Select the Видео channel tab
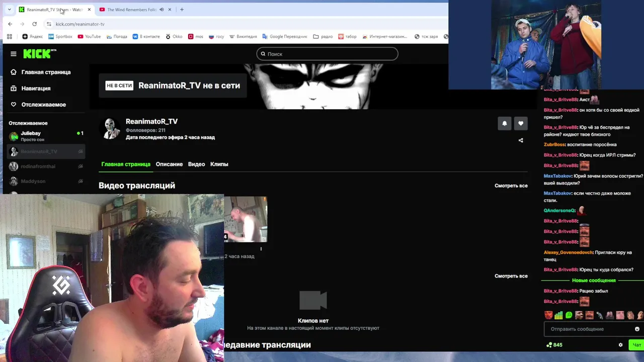The height and width of the screenshot is (362, 644). (x=196, y=164)
